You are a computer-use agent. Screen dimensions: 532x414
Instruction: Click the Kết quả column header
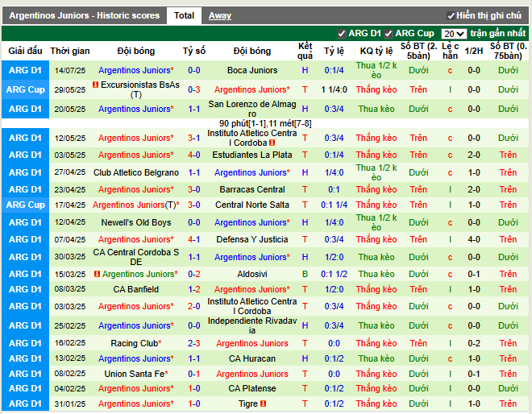click(x=305, y=51)
